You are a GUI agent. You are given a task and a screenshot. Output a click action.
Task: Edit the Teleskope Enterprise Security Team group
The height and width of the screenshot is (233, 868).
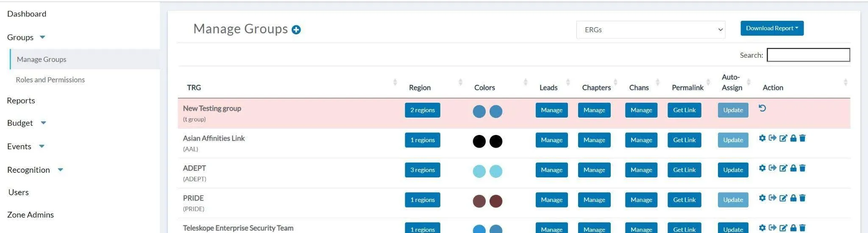point(783,228)
